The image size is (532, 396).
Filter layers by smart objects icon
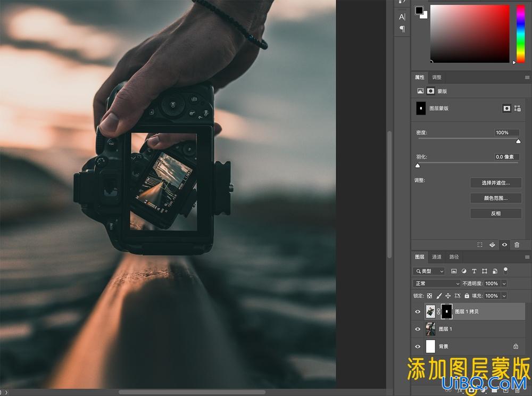tap(495, 271)
